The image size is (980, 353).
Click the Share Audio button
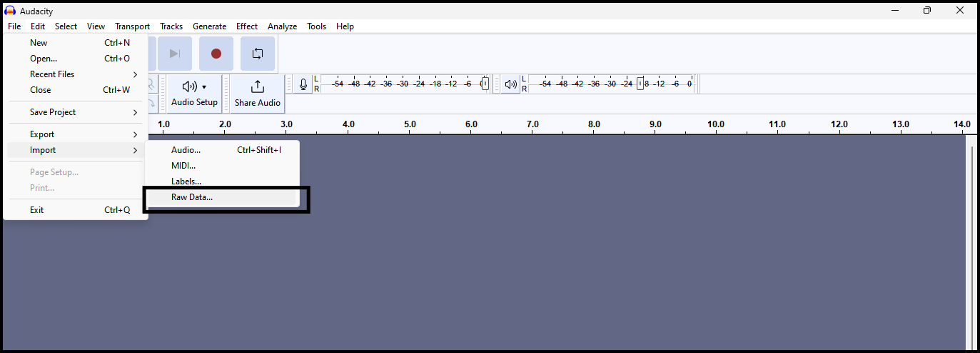tap(258, 94)
